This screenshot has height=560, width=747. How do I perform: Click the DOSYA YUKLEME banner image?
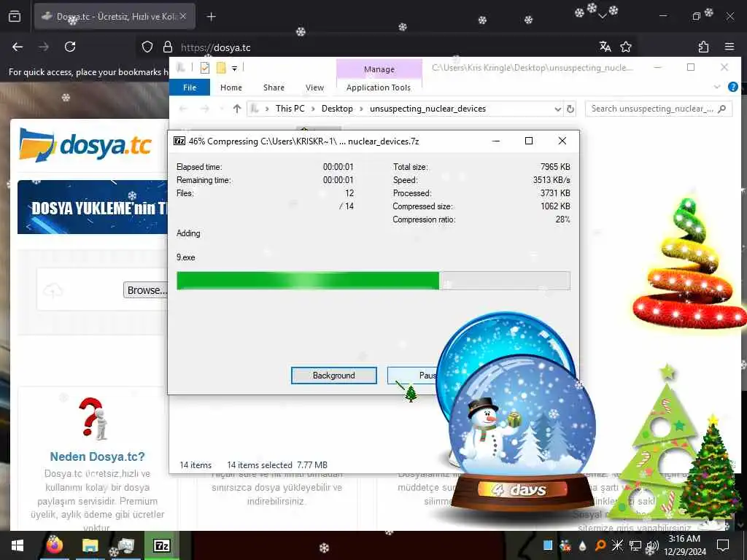[x=93, y=207]
